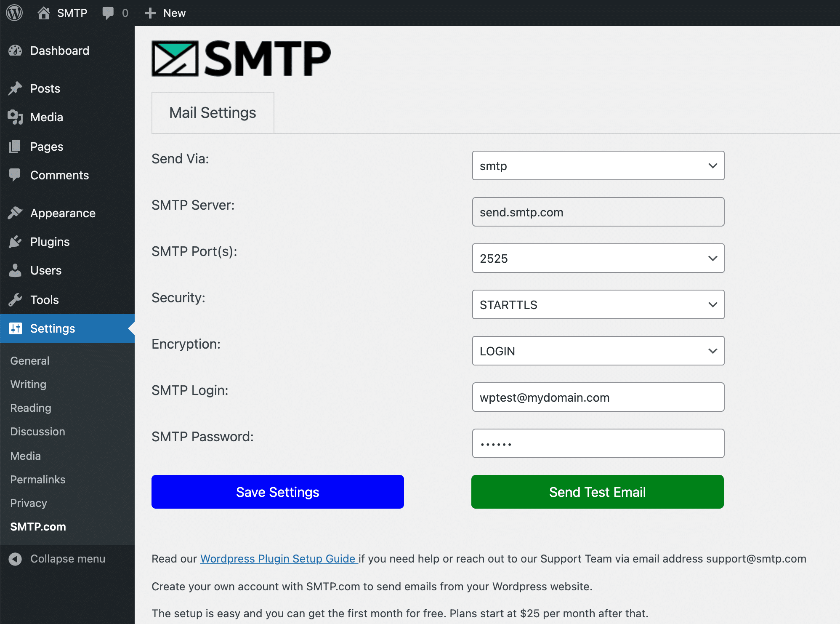Image resolution: width=840 pixels, height=624 pixels.
Task: Focus the SMTP Login input field
Action: pyautogui.click(x=598, y=397)
